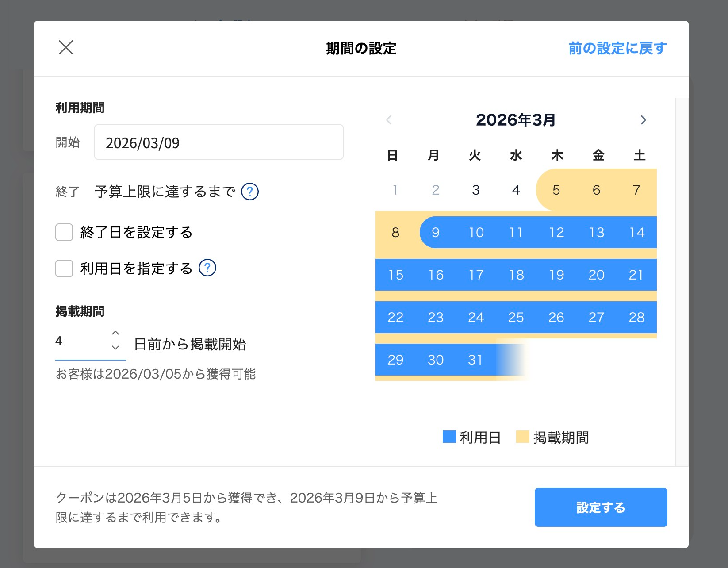The image size is (728, 568).
Task: Go to next month in calendar
Action: (643, 120)
